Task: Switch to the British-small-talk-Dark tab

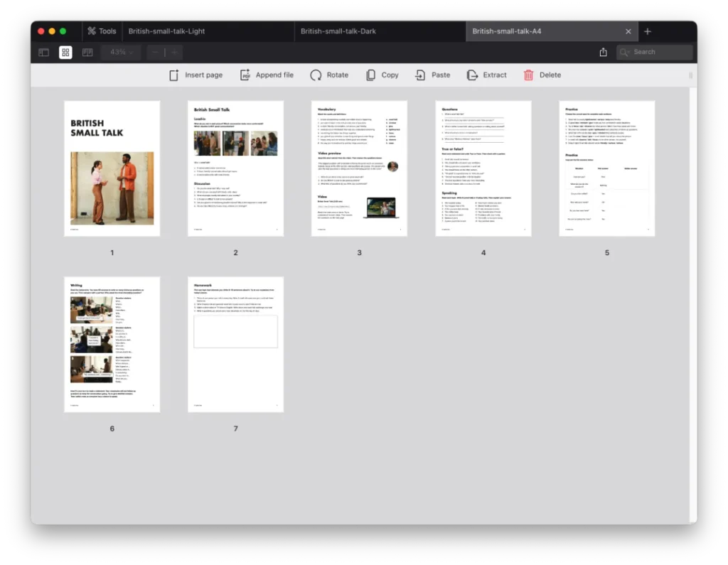Action: click(x=338, y=31)
